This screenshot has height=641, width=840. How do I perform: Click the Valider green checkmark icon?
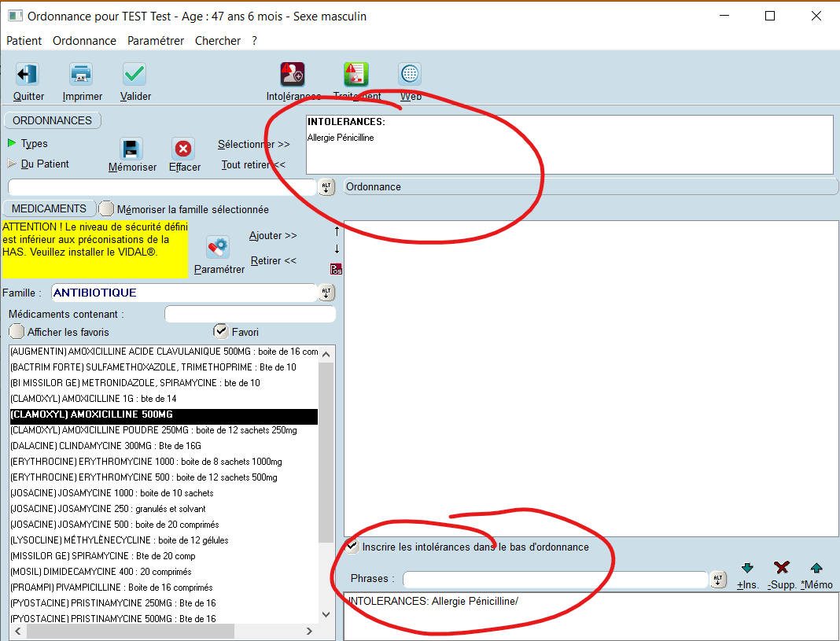click(134, 75)
